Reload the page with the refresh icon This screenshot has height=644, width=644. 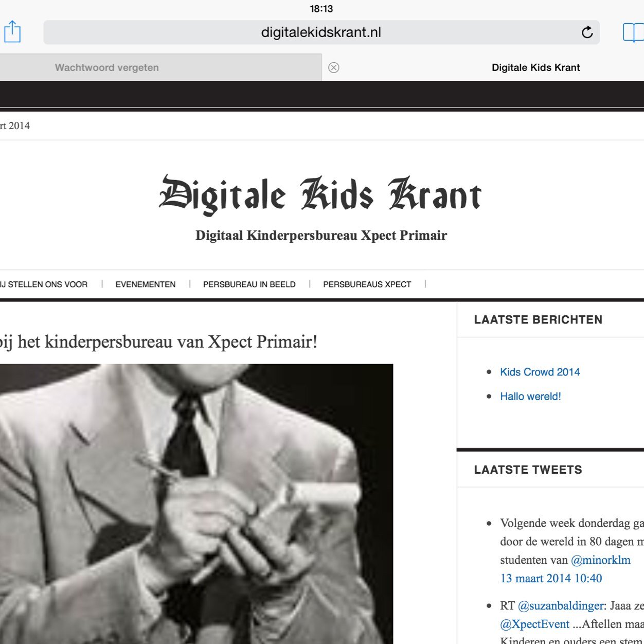point(587,32)
